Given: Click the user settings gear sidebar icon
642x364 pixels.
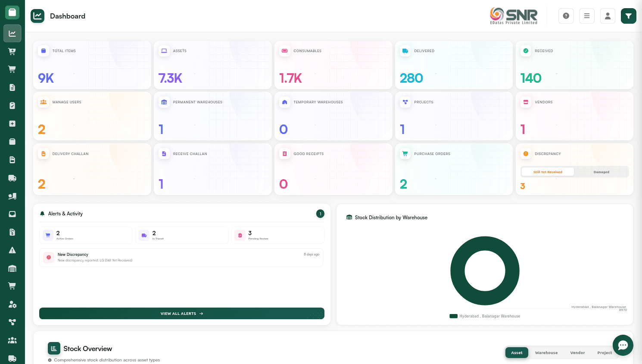Looking at the screenshot, I should [12, 305].
